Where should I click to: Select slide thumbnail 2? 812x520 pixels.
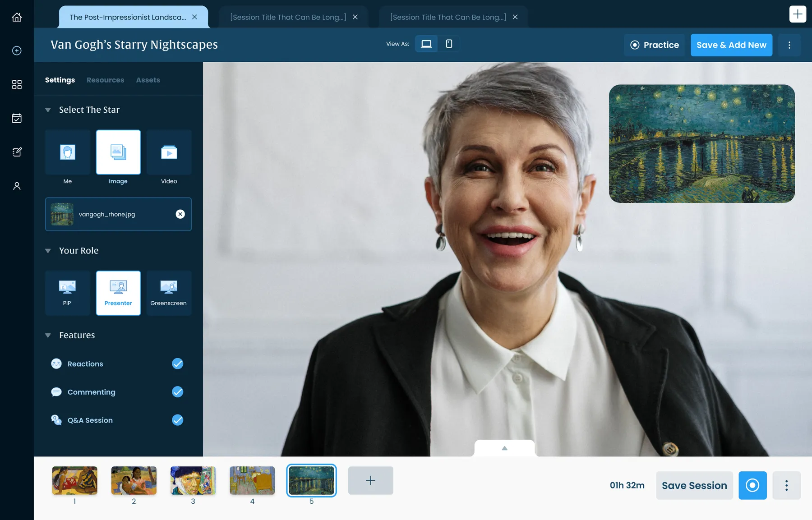click(x=134, y=480)
